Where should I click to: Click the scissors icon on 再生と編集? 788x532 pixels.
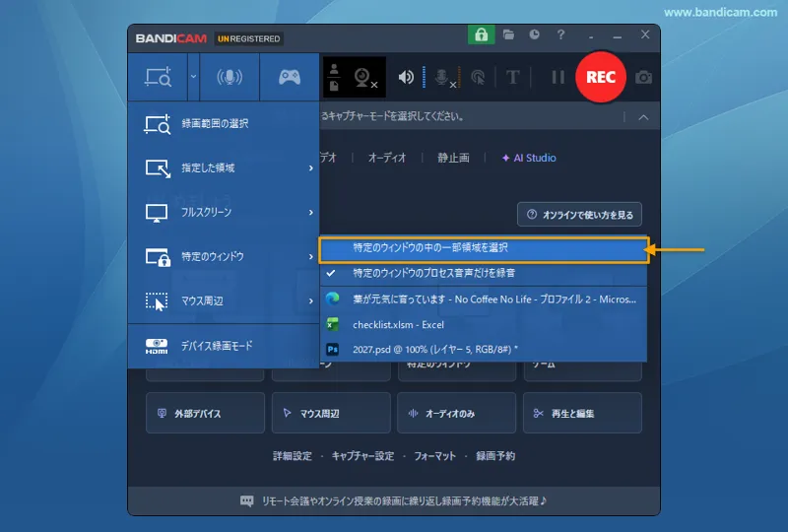coord(538,414)
